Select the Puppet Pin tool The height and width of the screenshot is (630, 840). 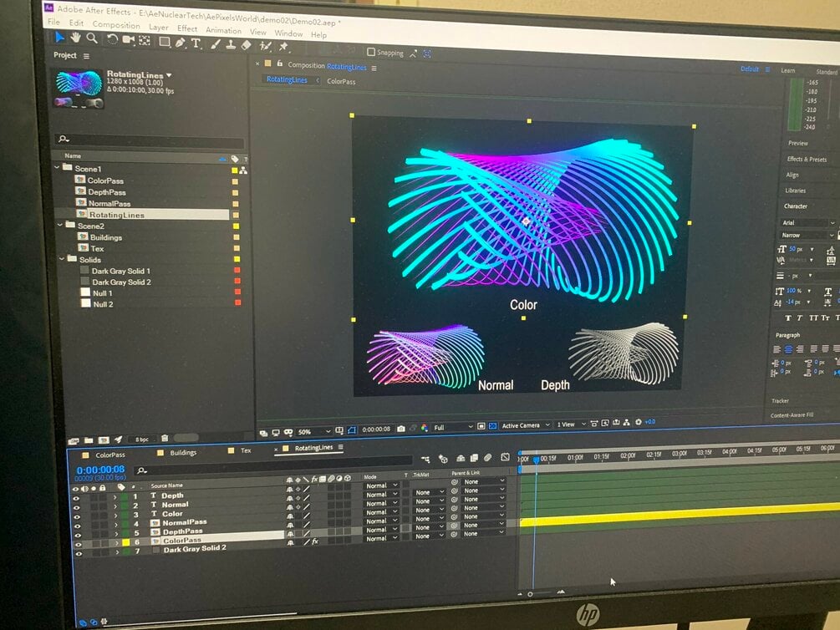coord(283,47)
